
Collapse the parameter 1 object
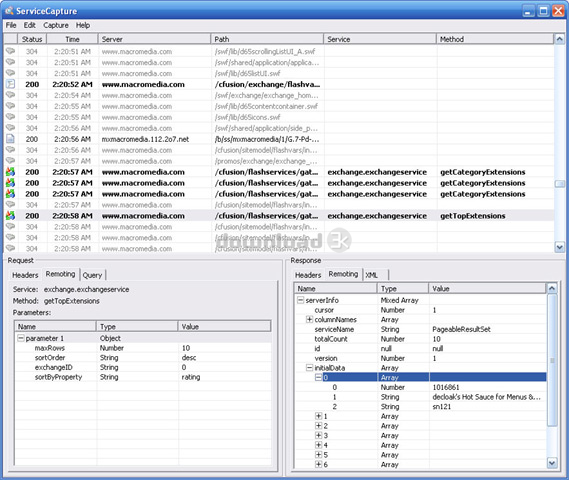coord(21,338)
